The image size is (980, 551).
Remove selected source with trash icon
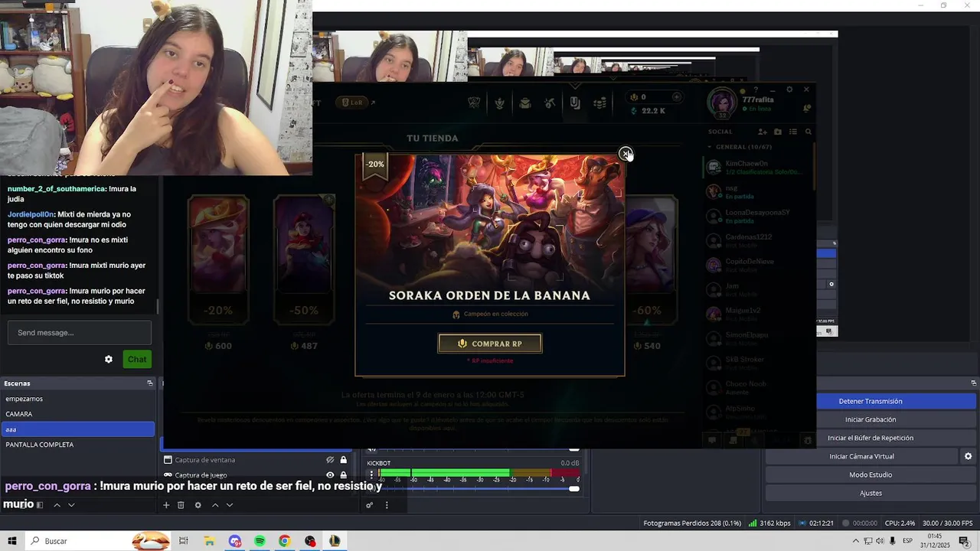[x=181, y=505]
